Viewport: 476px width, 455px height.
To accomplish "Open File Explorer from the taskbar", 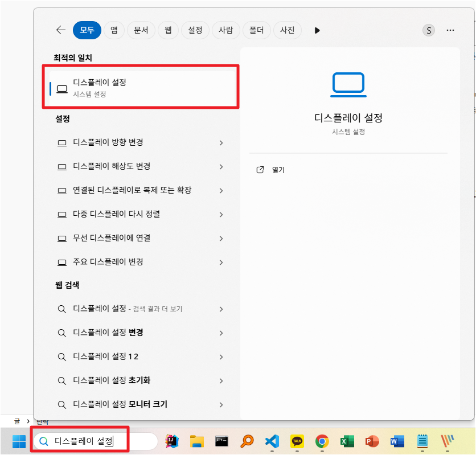I will pyautogui.click(x=196, y=441).
